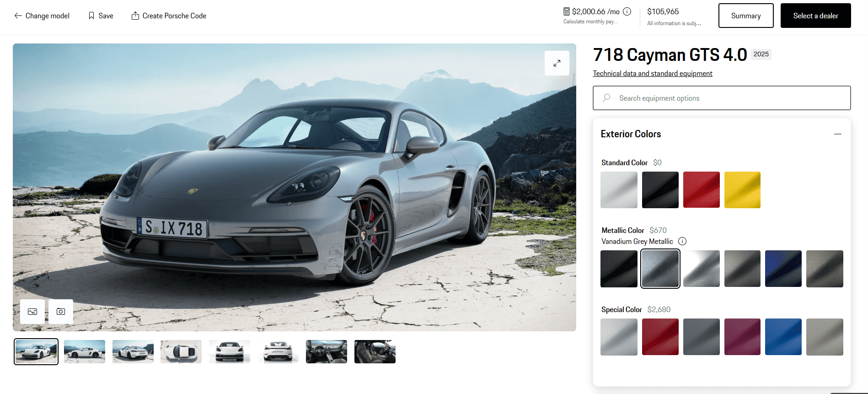Viewport: 868px width, 394px height.
Task: Select the magenta berry special color swatch
Action: pyautogui.click(x=742, y=337)
